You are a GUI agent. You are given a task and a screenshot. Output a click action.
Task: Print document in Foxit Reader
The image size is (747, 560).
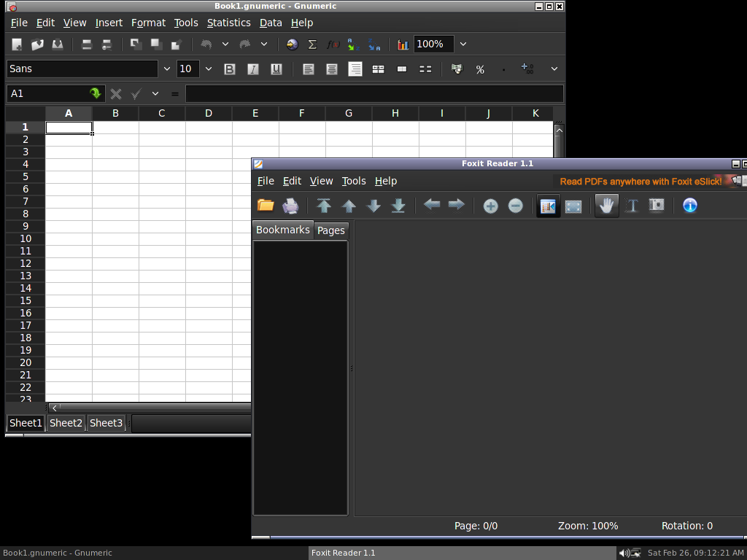point(290,205)
